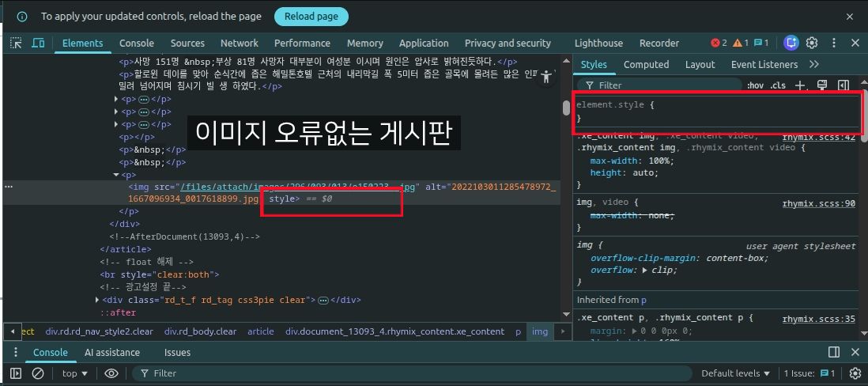Toggle the .cls element classes panel
Image resolution: width=868 pixels, height=386 pixels.
click(x=779, y=85)
